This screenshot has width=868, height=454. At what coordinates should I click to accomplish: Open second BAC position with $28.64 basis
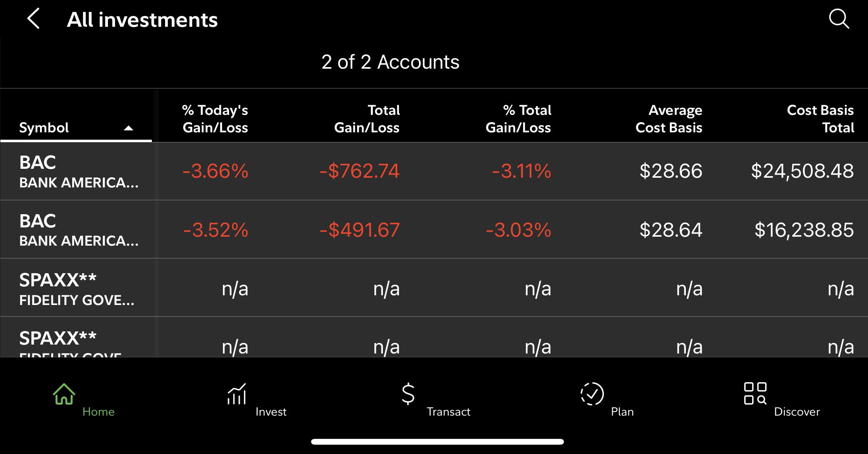[78, 230]
